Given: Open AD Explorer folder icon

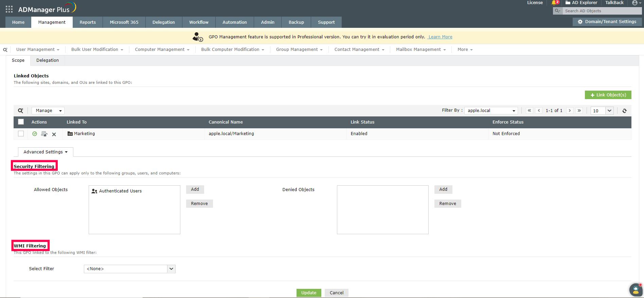Looking at the screenshot, I should [x=568, y=3].
